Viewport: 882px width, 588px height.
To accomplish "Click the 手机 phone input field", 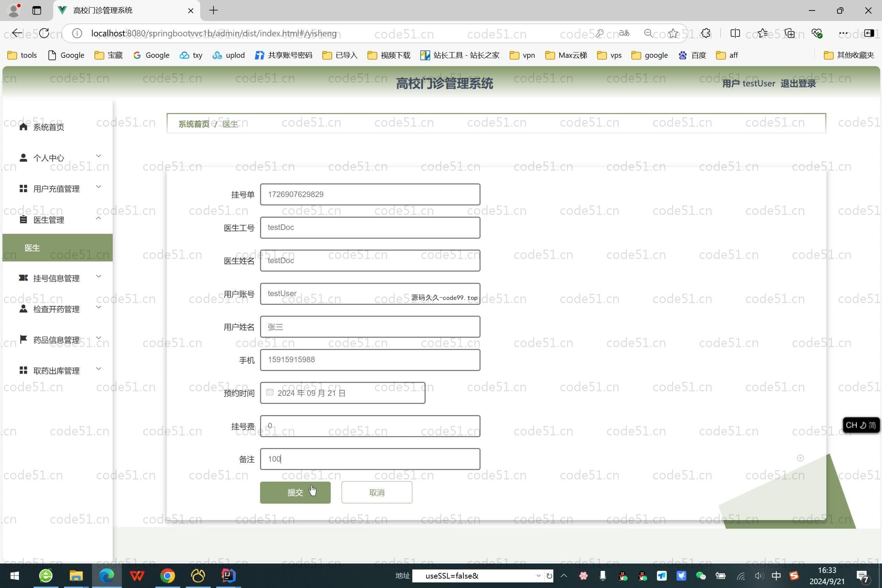I will pyautogui.click(x=370, y=360).
